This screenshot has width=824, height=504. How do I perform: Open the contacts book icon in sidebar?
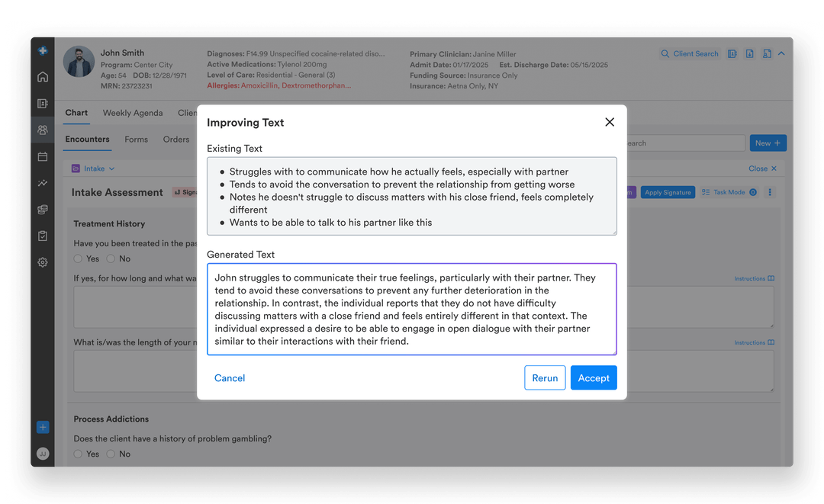coord(43,104)
